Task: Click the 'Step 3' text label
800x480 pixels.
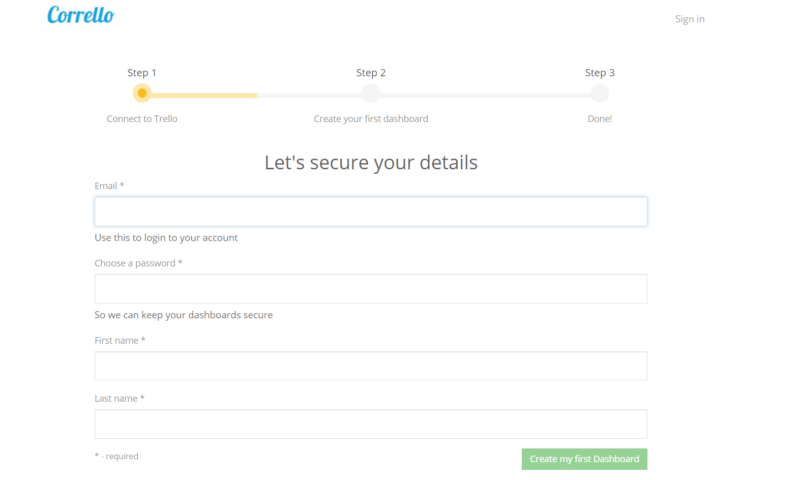Action: [x=599, y=73]
